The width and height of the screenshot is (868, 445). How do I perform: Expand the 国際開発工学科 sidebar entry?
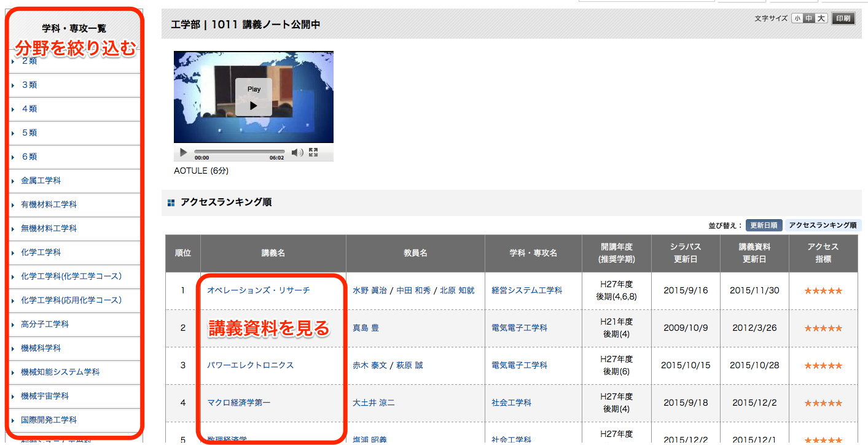49,420
